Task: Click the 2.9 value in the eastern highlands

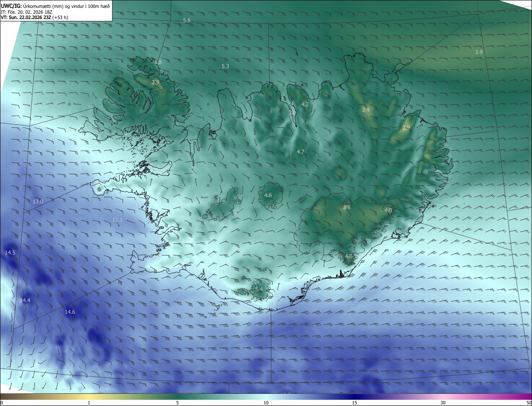Action: click(x=406, y=128)
